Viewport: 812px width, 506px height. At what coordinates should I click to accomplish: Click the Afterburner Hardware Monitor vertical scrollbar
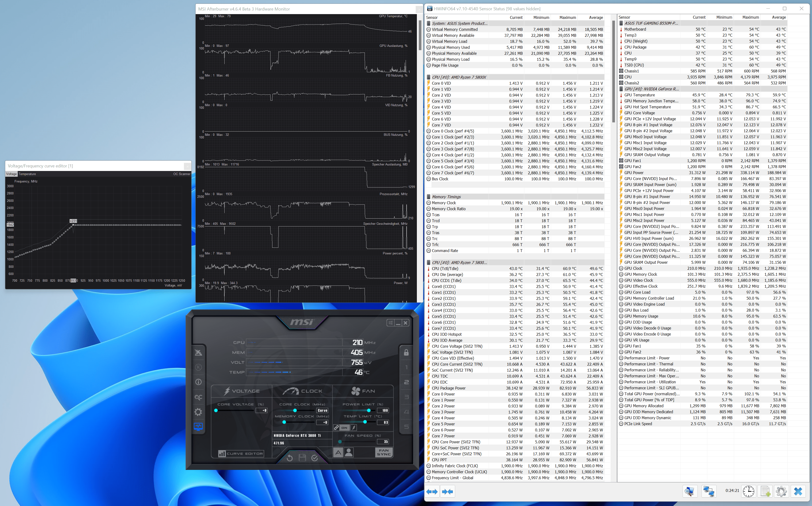420,35
